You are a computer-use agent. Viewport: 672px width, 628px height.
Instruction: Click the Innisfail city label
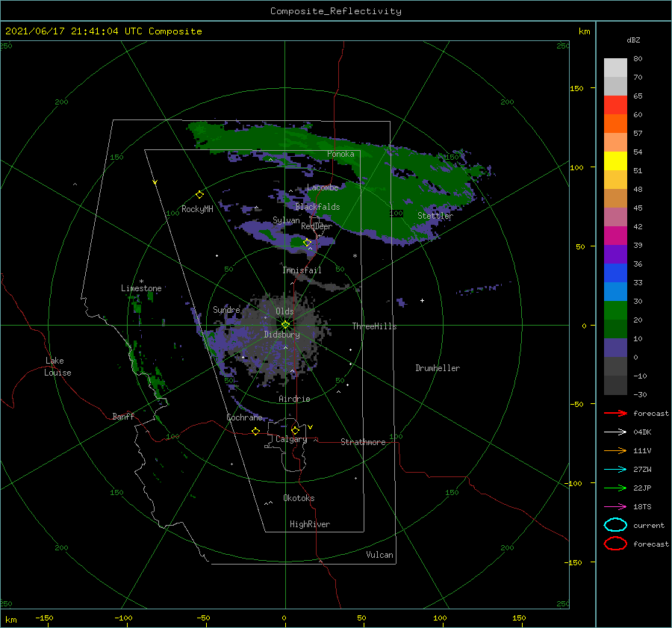point(302,270)
